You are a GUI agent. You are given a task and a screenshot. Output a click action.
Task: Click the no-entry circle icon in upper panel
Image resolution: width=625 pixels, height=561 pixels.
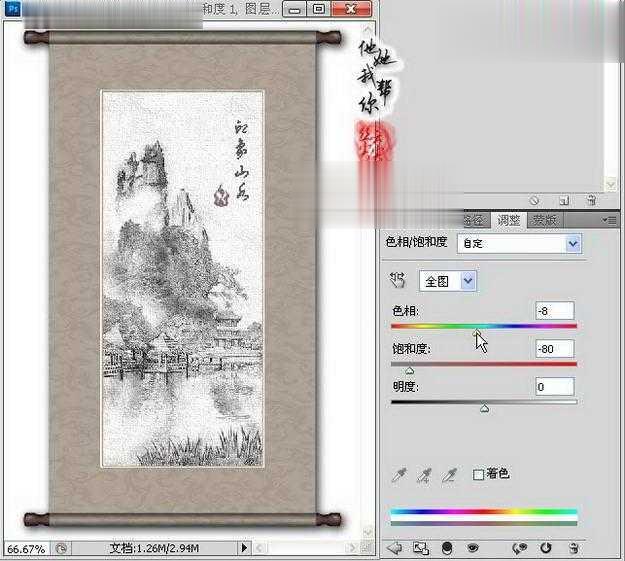coord(535,200)
